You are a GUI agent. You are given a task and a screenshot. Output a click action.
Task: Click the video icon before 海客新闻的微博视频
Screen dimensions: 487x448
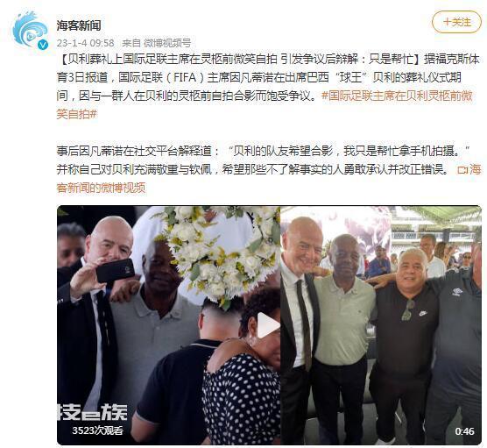tap(462, 170)
